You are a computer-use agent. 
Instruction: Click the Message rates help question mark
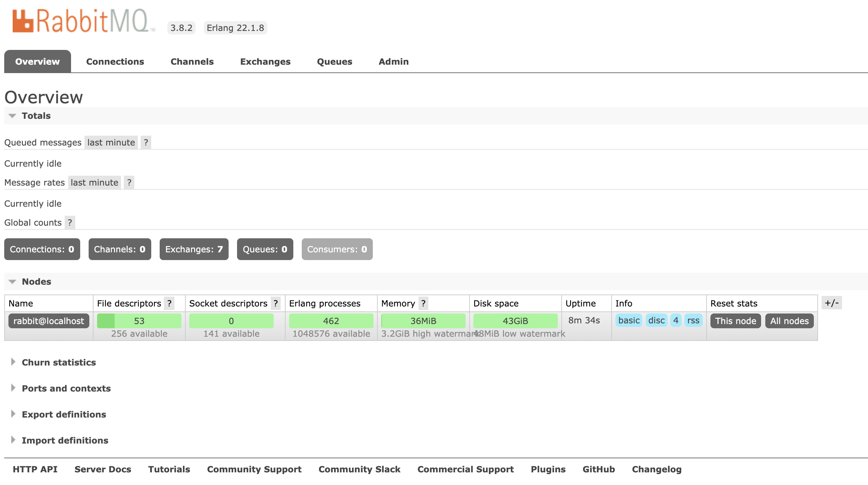coord(129,182)
